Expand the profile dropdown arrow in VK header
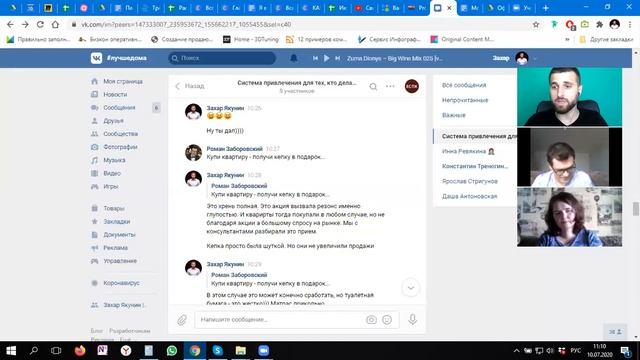The height and width of the screenshot is (360, 640). pos(535,58)
